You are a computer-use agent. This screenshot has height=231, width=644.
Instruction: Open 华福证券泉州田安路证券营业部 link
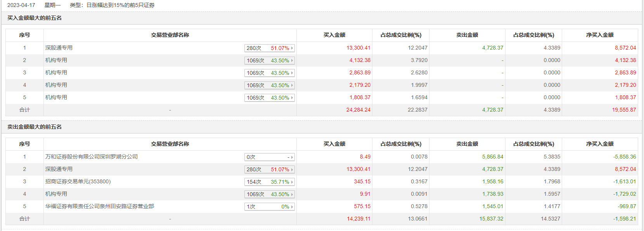[x=100, y=206]
